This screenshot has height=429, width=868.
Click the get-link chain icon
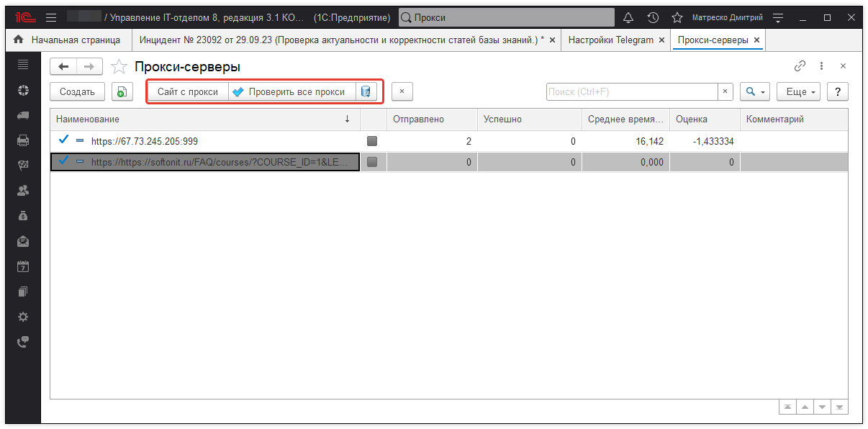click(x=800, y=66)
